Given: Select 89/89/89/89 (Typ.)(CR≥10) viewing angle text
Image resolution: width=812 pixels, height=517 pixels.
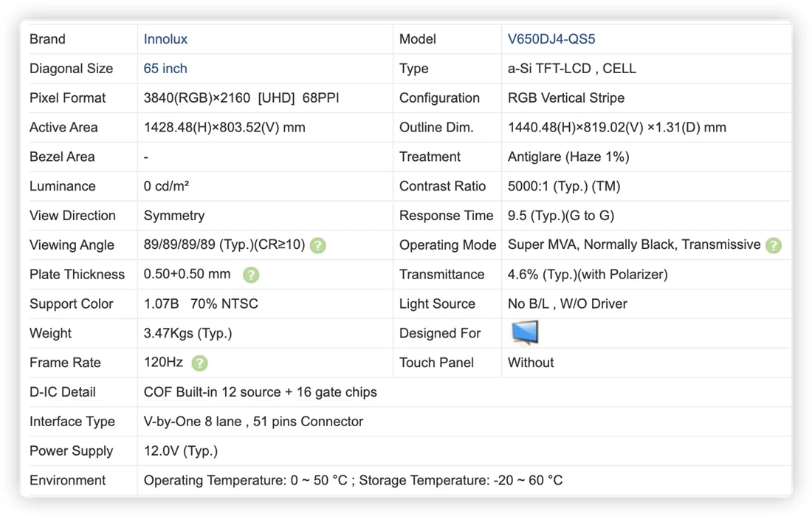Looking at the screenshot, I should 224,244.
